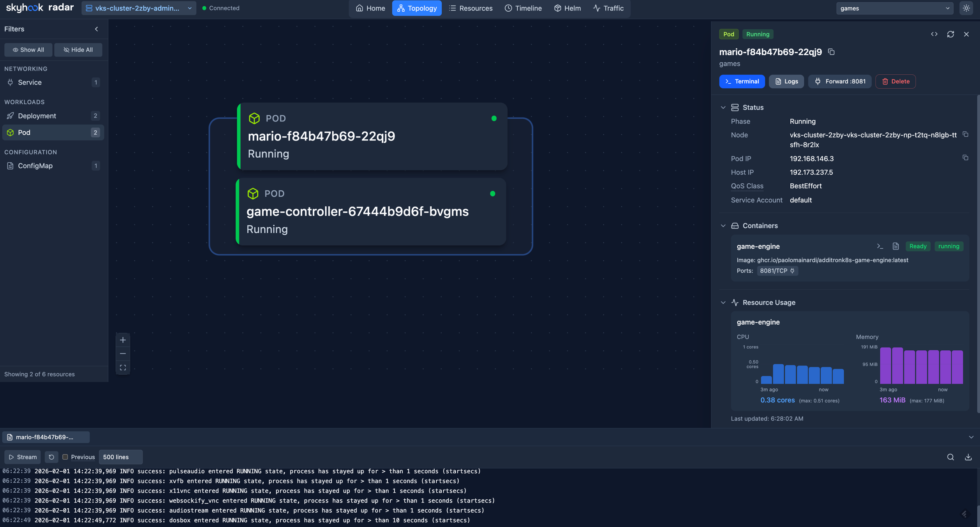Fit topology view to screen
The height and width of the screenshot is (527, 980).
coord(123,368)
